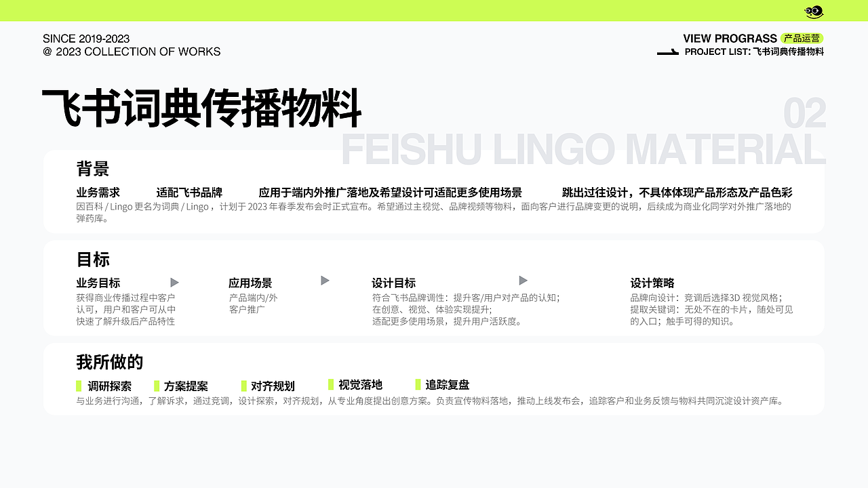Select the green 产品运营 tag
The width and height of the screenshot is (868, 488).
(x=802, y=39)
